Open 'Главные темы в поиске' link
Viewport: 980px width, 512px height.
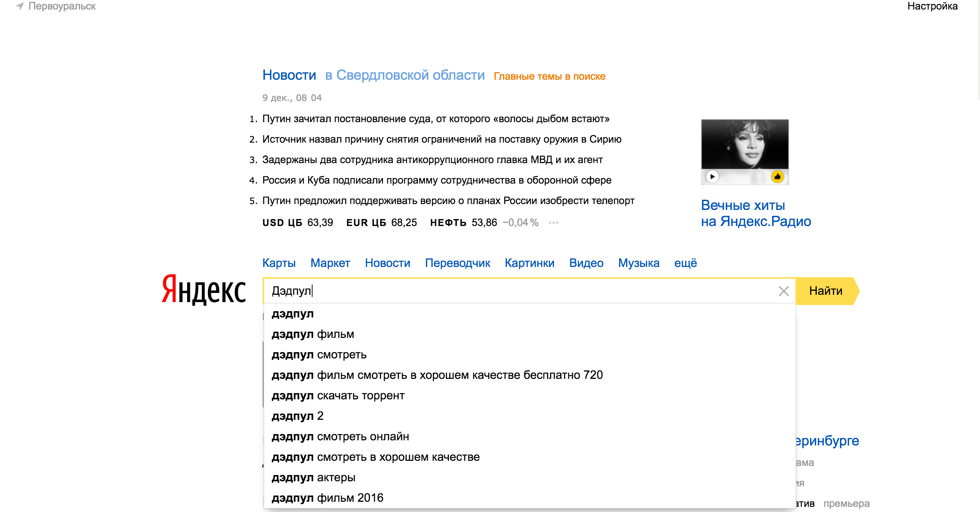(549, 76)
